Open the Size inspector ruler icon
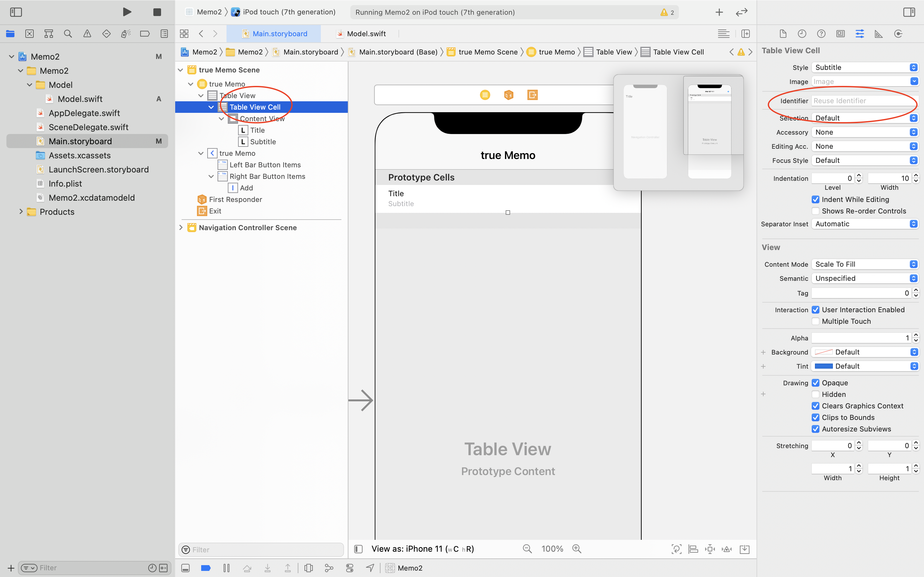This screenshot has width=924, height=577. tap(878, 34)
